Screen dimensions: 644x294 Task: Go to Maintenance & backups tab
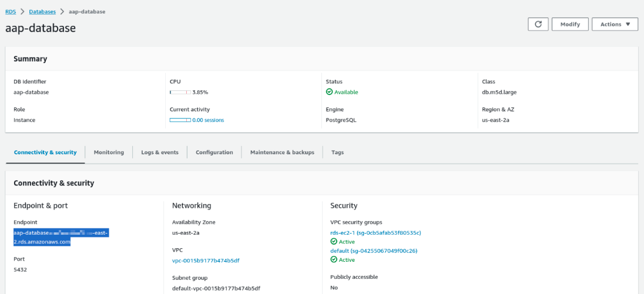pos(282,153)
